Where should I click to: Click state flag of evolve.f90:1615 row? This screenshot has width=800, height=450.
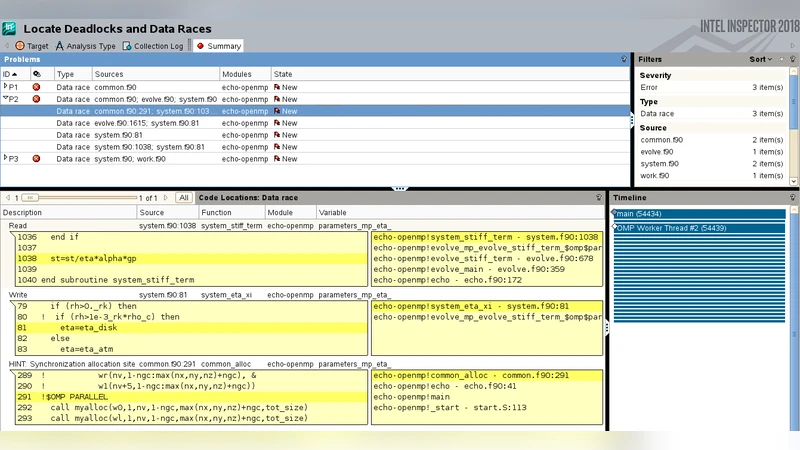[x=277, y=123]
